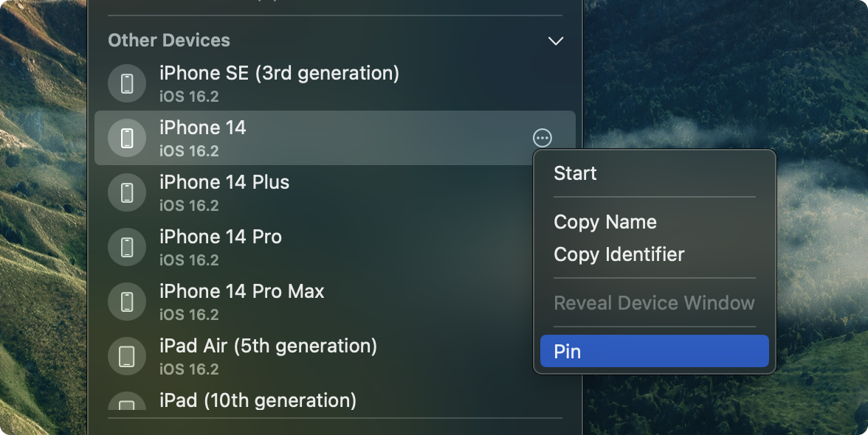
Task: Click the chevron next to Other Devices
Action: [x=556, y=41]
